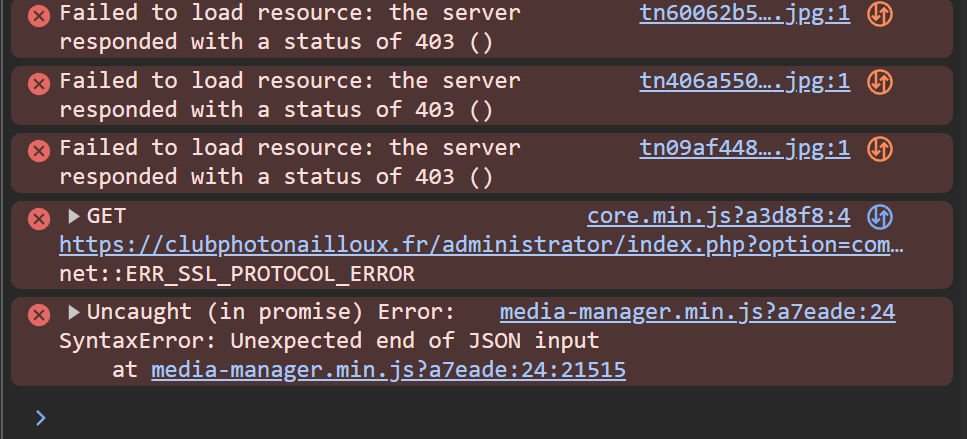Open the core.min.js?a3d8f8:4 source link
Image resolution: width=967 pixels, height=439 pixels.
click(x=718, y=216)
